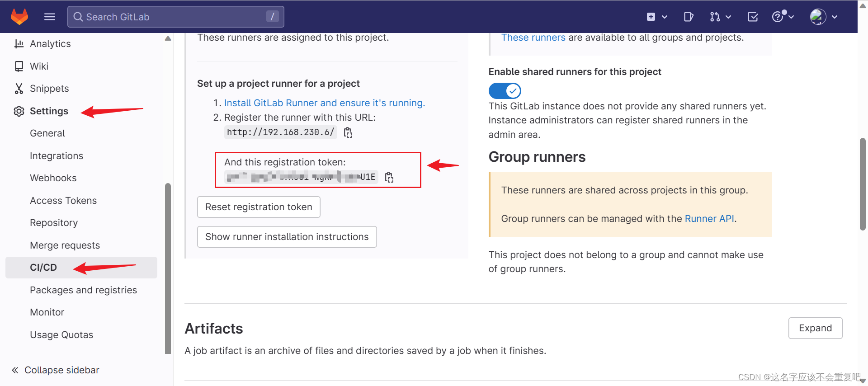This screenshot has height=386, width=868.
Task: Click the slash shortcut key badge
Action: coord(272,17)
